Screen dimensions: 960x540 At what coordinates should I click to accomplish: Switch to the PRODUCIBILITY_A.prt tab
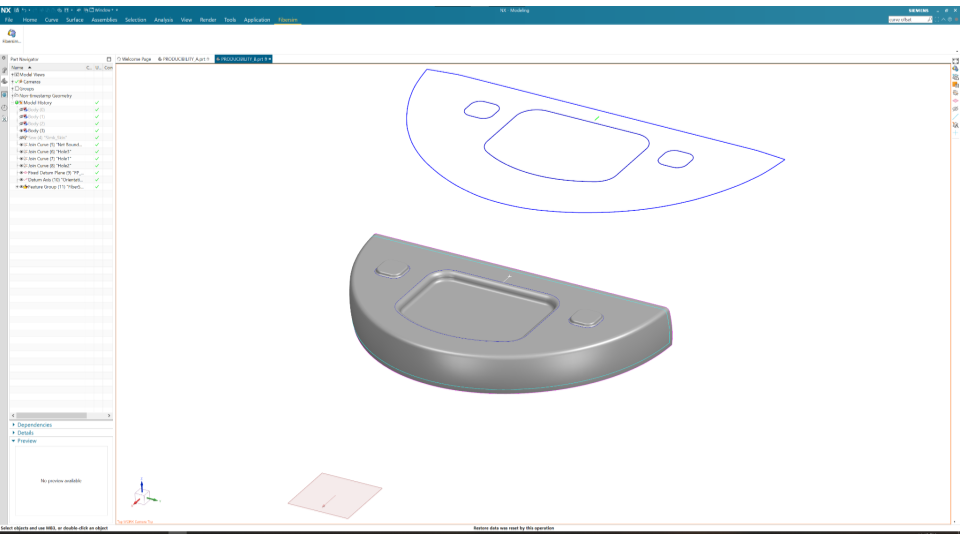click(181, 59)
